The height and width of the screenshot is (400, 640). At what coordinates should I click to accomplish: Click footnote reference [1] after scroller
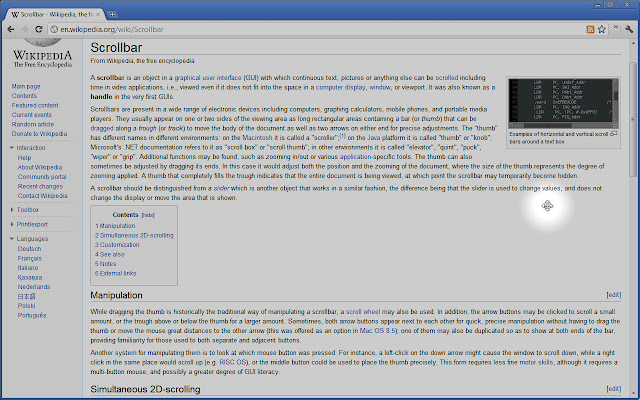click(343, 136)
